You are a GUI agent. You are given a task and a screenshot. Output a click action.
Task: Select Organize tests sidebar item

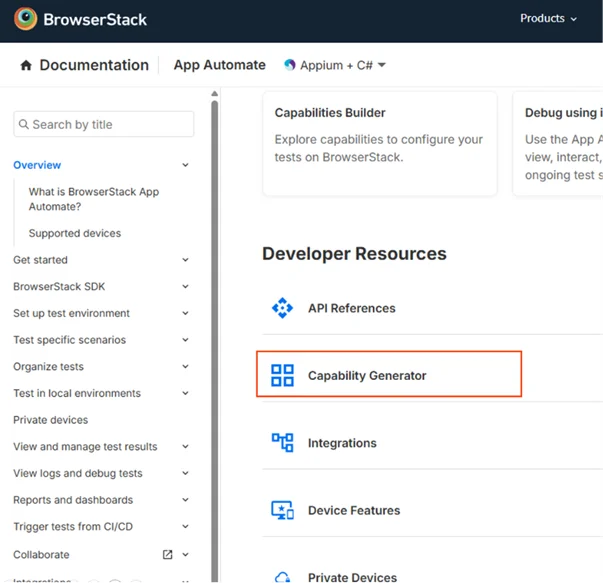[48, 366]
